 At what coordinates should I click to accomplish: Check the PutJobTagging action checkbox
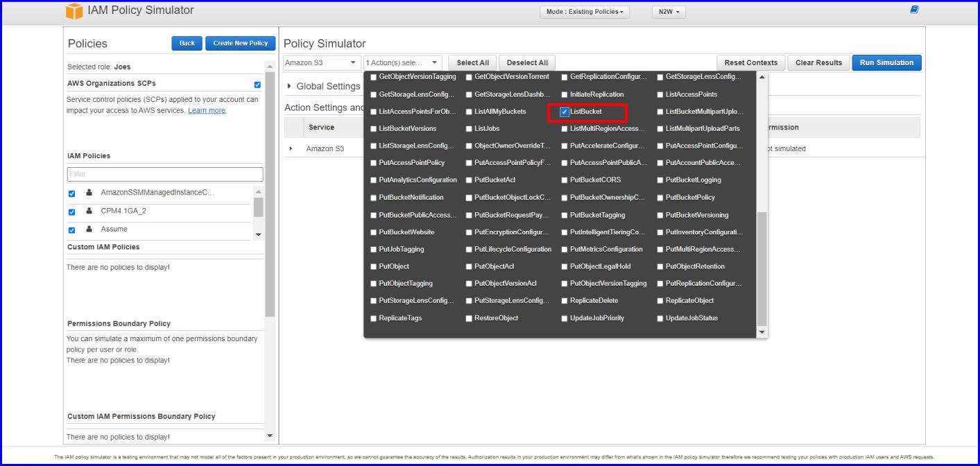coord(374,250)
